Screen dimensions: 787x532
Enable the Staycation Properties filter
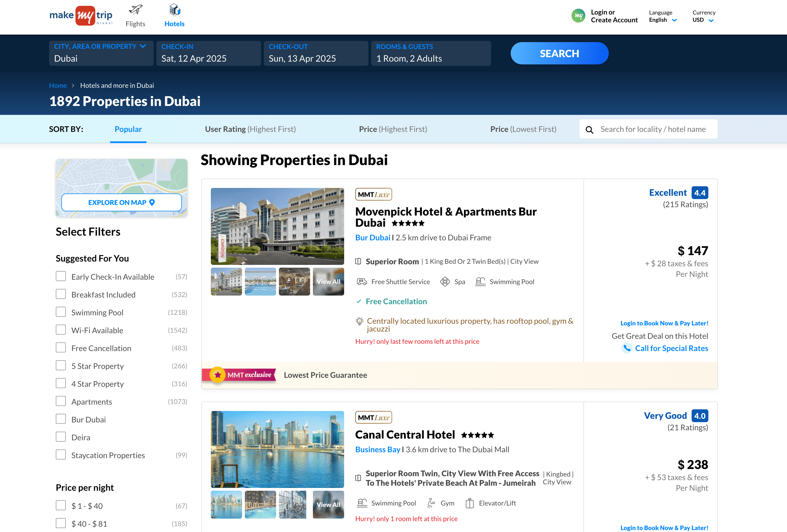click(61, 454)
